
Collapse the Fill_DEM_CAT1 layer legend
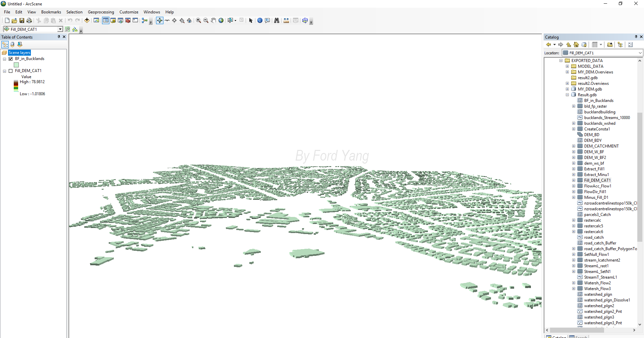5,71
